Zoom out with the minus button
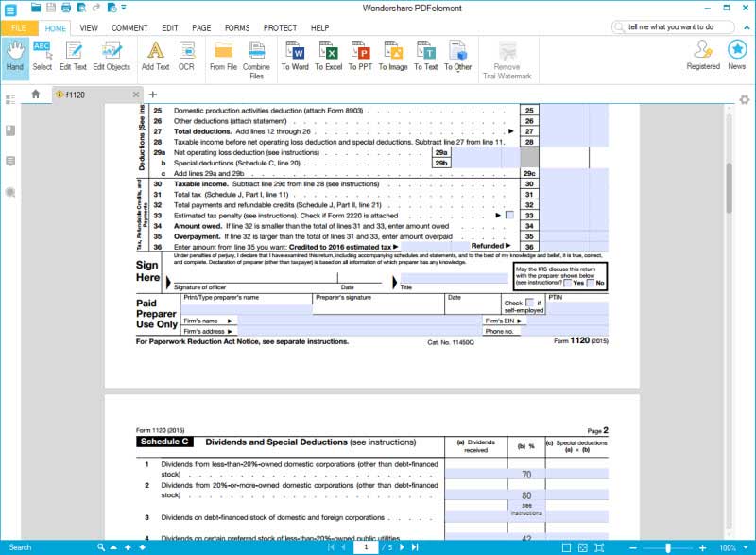 tap(633, 547)
